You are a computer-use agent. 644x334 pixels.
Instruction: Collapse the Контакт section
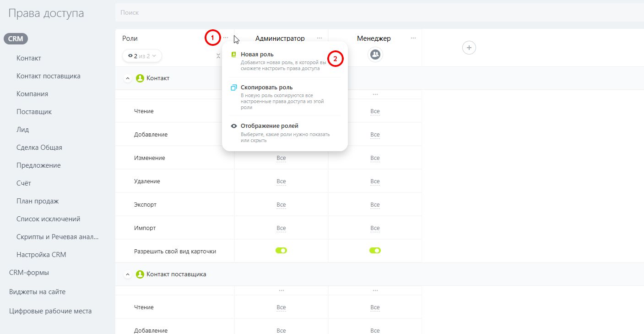pos(128,78)
